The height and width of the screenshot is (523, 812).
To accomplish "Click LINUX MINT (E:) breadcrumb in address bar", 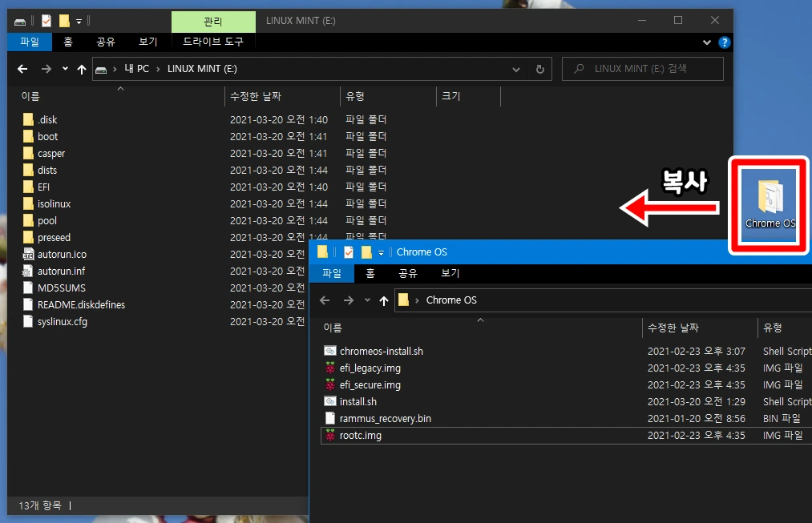I will coord(202,69).
